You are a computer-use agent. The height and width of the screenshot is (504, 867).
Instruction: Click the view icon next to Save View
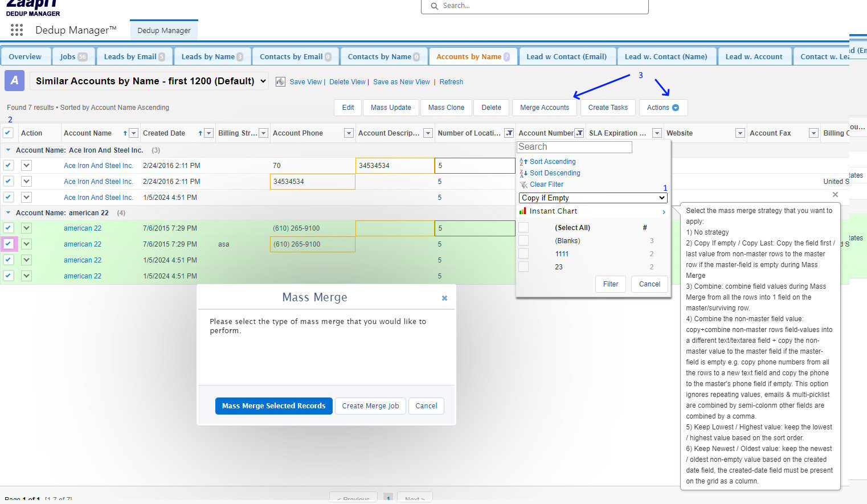point(280,82)
